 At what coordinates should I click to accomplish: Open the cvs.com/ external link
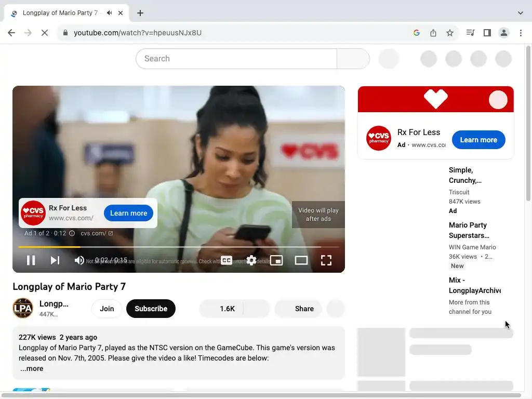pos(97,233)
